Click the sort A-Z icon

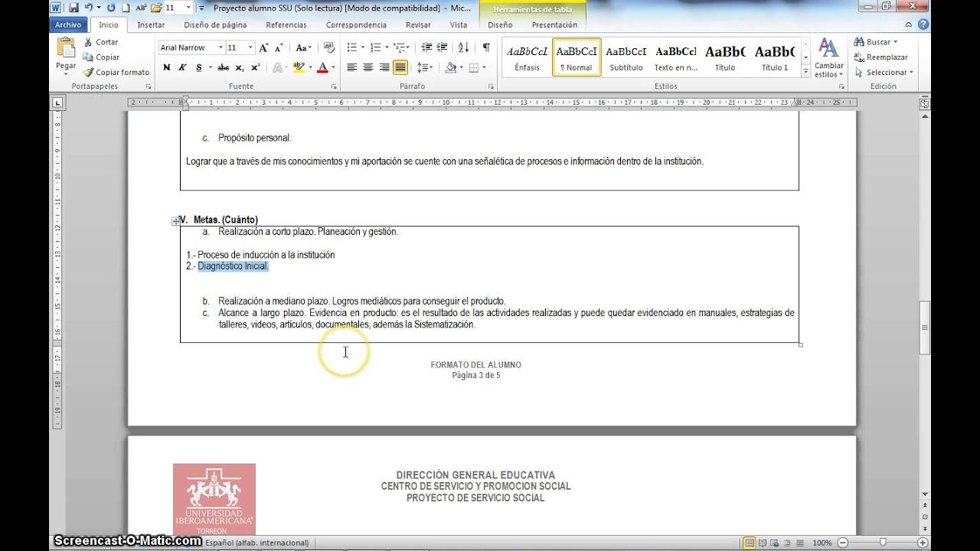(x=466, y=47)
